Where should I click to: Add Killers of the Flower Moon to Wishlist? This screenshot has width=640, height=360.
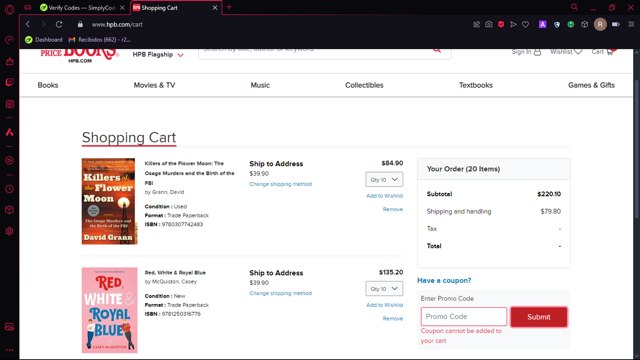[384, 196]
